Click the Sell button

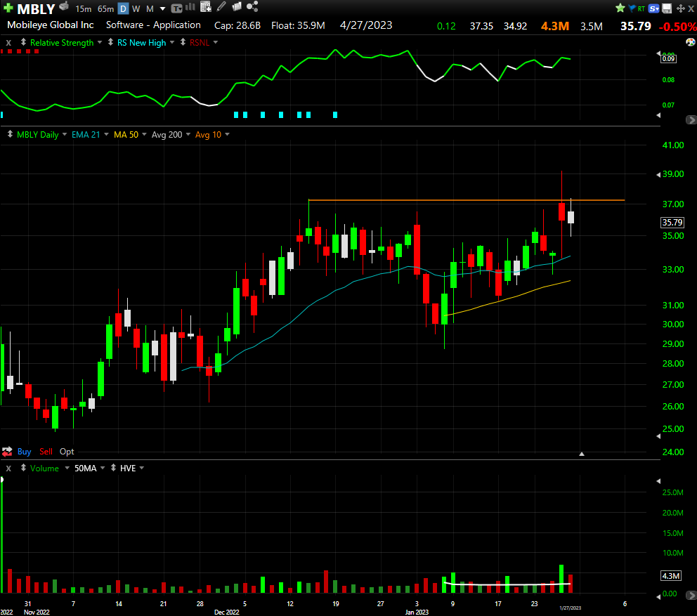point(46,452)
